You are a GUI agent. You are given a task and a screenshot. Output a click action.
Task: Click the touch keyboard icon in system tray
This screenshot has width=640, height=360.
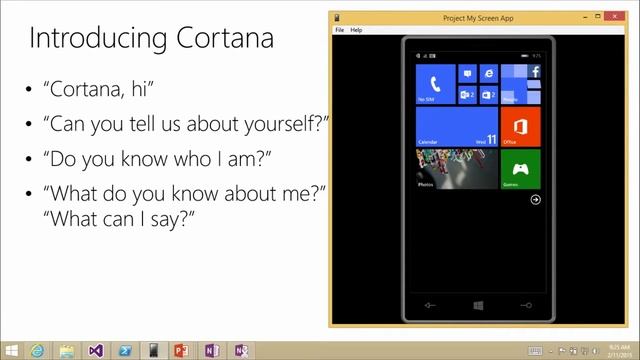click(535, 351)
